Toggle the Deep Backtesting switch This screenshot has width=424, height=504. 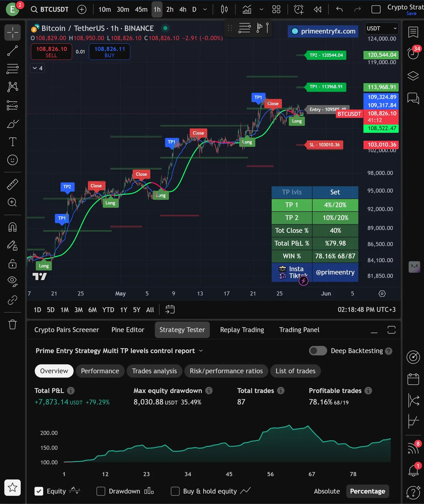pyautogui.click(x=318, y=351)
